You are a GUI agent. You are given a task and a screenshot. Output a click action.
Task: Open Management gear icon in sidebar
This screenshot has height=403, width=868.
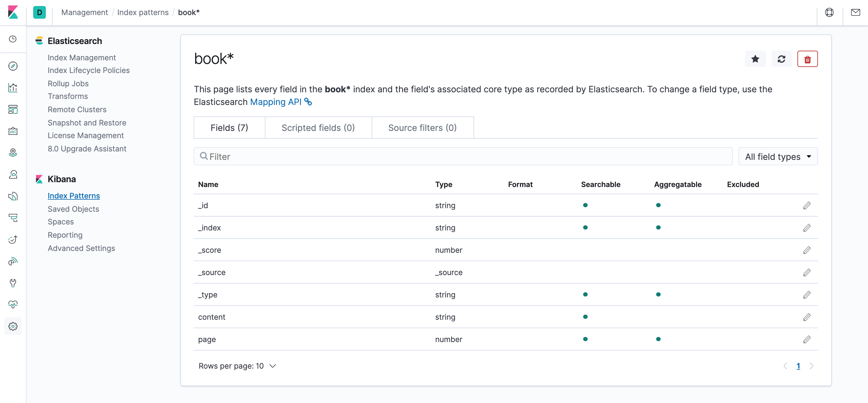pyautogui.click(x=13, y=326)
